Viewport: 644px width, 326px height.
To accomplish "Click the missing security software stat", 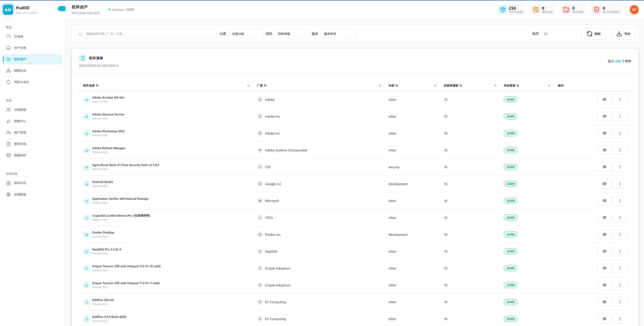I will [606, 10].
